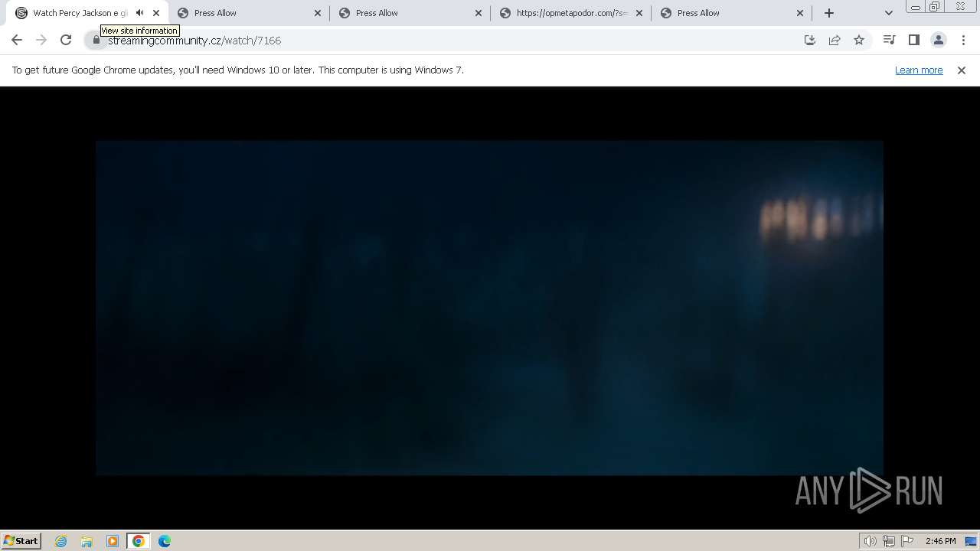This screenshot has height=551, width=980.
Task: Toggle the Chrome side panel
Action: (913, 40)
